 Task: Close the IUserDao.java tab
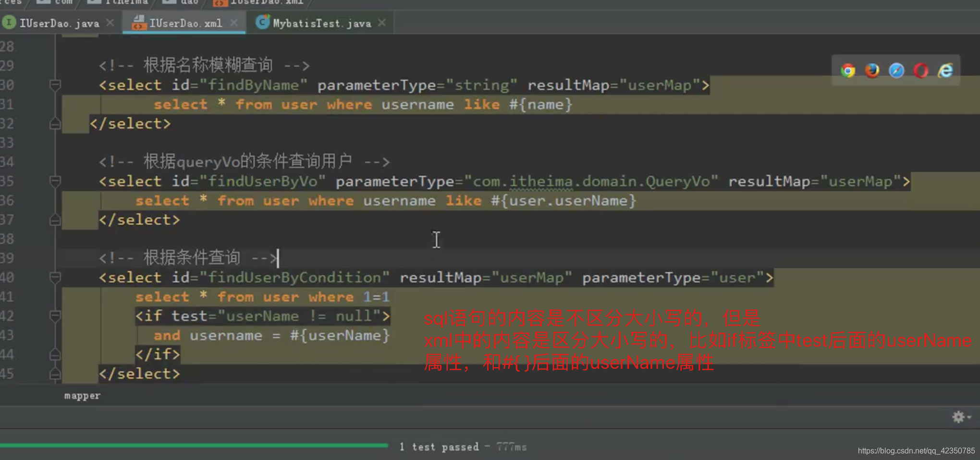tap(110, 23)
